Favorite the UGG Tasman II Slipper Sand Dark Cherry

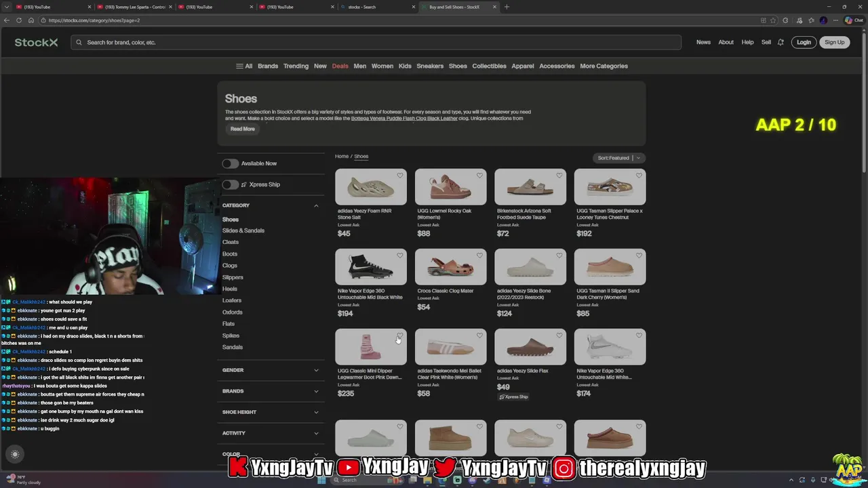click(639, 256)
